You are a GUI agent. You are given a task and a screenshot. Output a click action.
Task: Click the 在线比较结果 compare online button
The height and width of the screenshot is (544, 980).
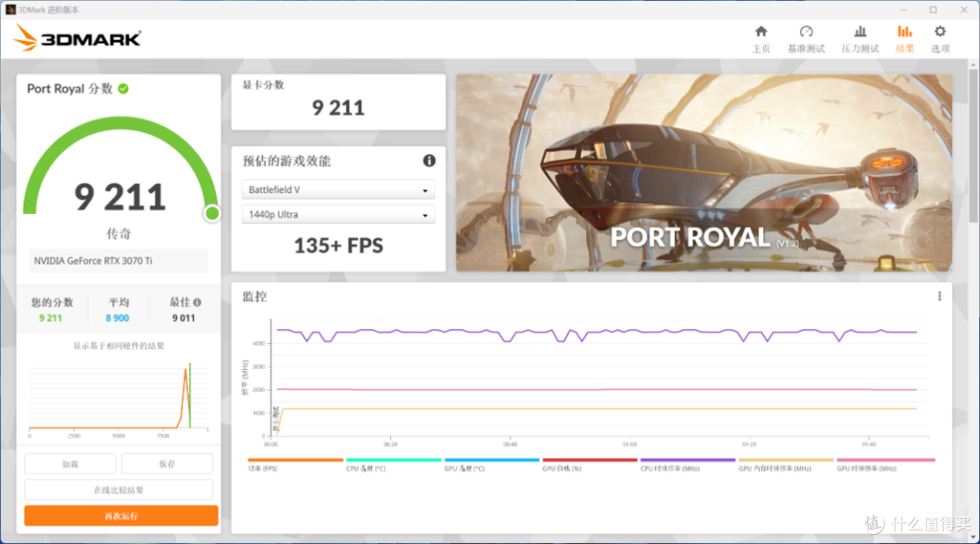coord(119,490)
